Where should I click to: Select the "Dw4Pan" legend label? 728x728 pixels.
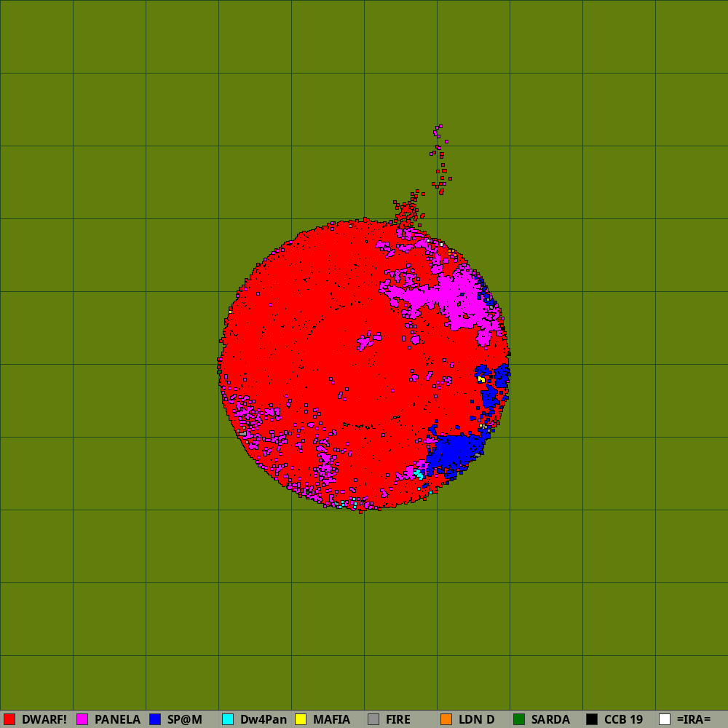(x=264, y=720)
